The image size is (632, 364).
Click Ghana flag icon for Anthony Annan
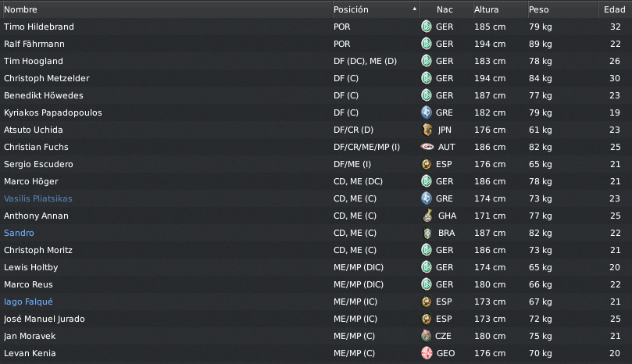(427, 216)
